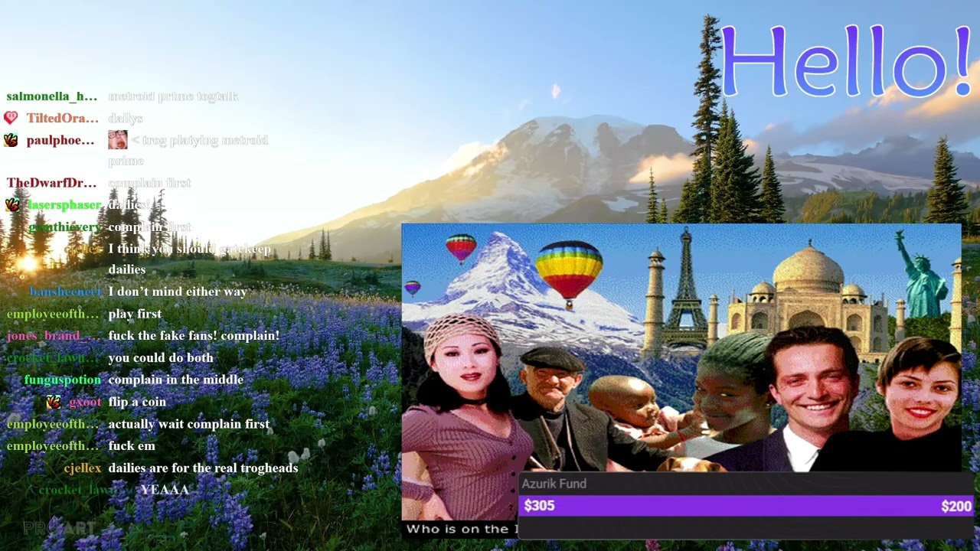
Task: Click employeeofth… beside "play first"
Action: point(53,314)
